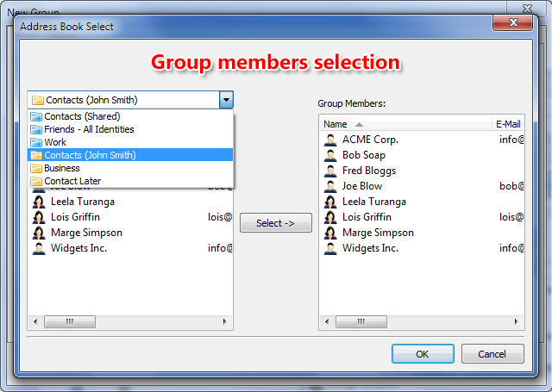
Task: Close the New Group window behind
Action: point(527,8)
